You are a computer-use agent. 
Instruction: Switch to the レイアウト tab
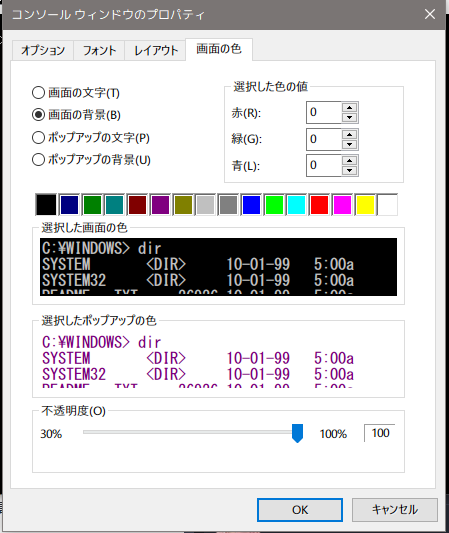(155, 50)
